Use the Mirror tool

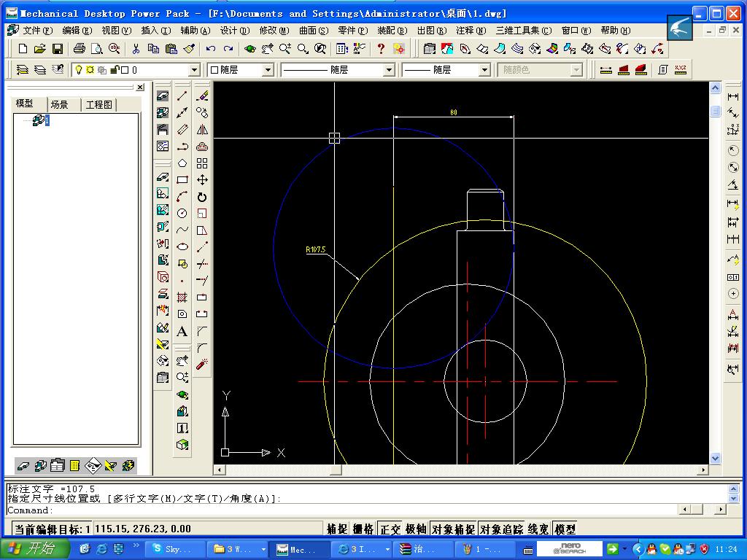coord(202,130)
